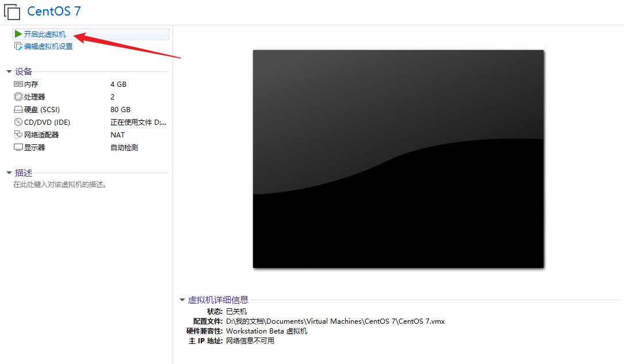Click the CentOS 7.vmx config file path

335,321
